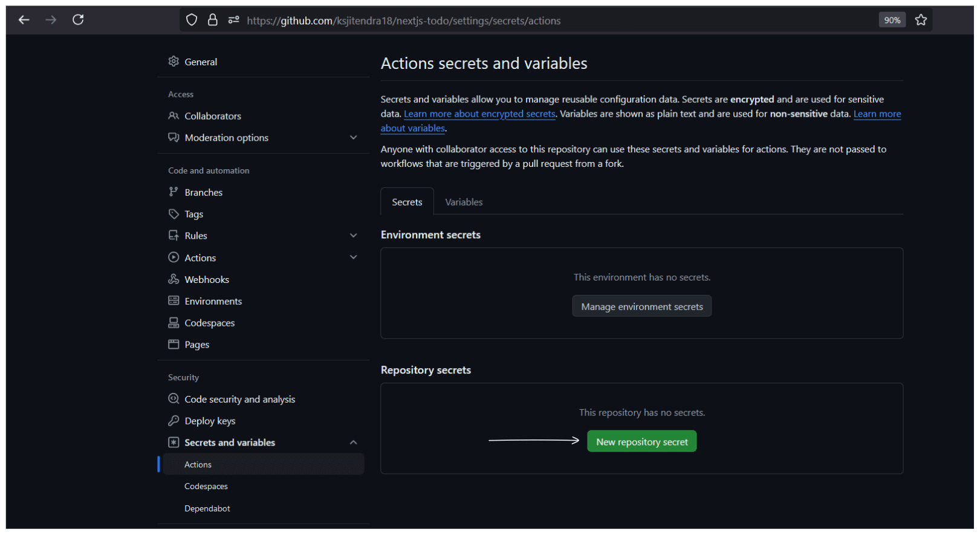Click the 90% zoom level badge
The height and width of the screenshot is (535, 980).
click(892, 20)
